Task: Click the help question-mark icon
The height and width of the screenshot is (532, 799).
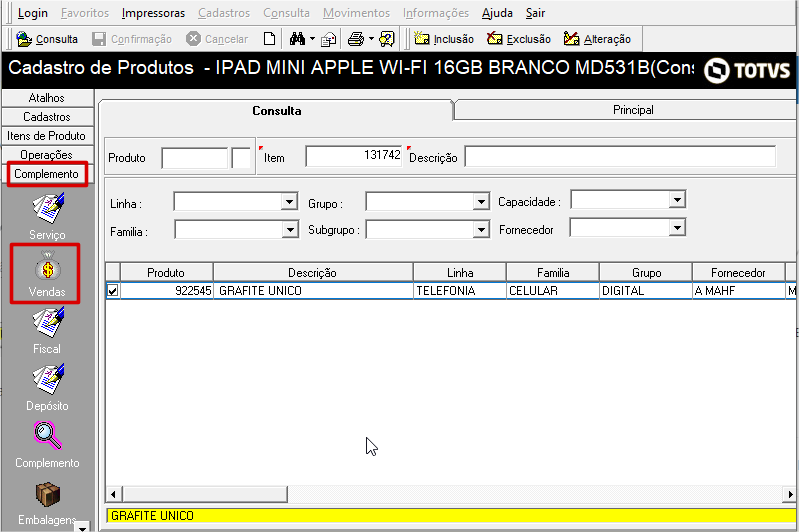Action: coord(387,39)
